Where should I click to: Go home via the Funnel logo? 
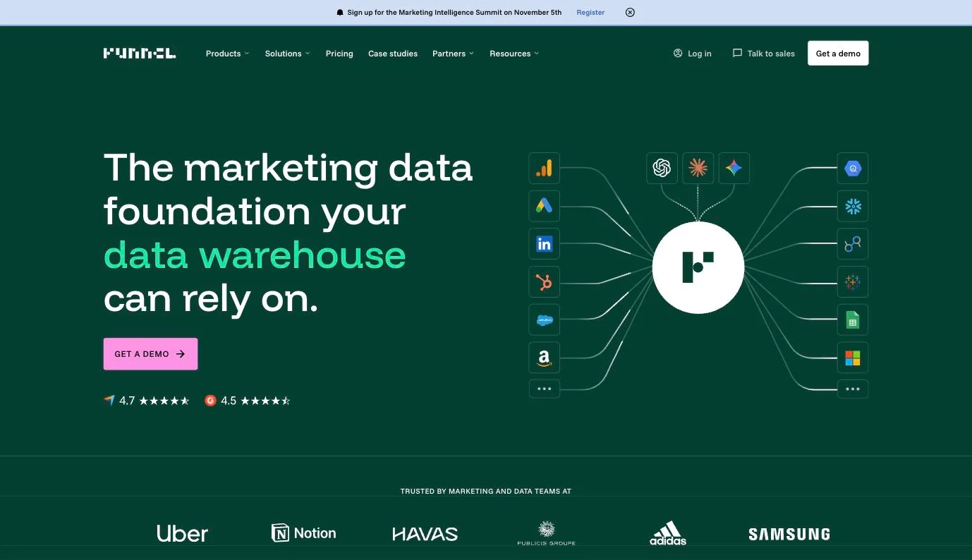pos(140,54)
